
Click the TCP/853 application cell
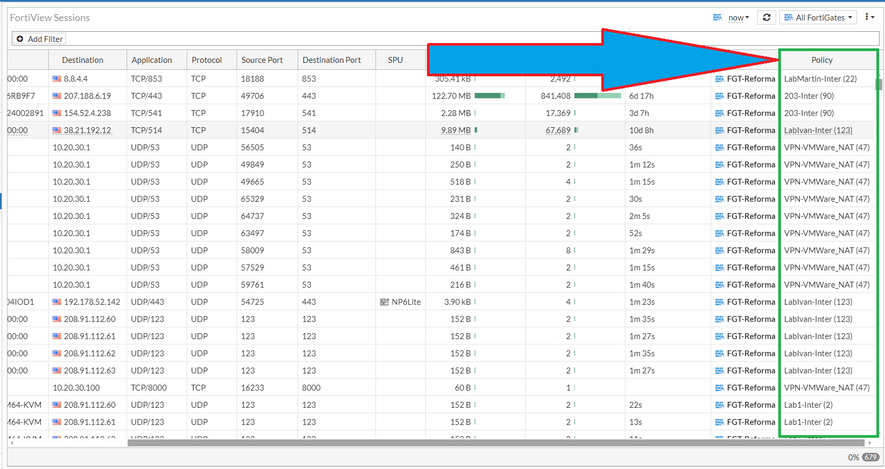[x=147, y=79]
